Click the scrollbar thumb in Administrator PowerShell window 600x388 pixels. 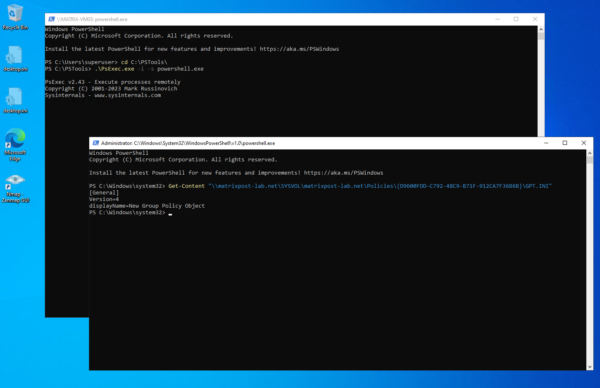[x=590, y=160]
